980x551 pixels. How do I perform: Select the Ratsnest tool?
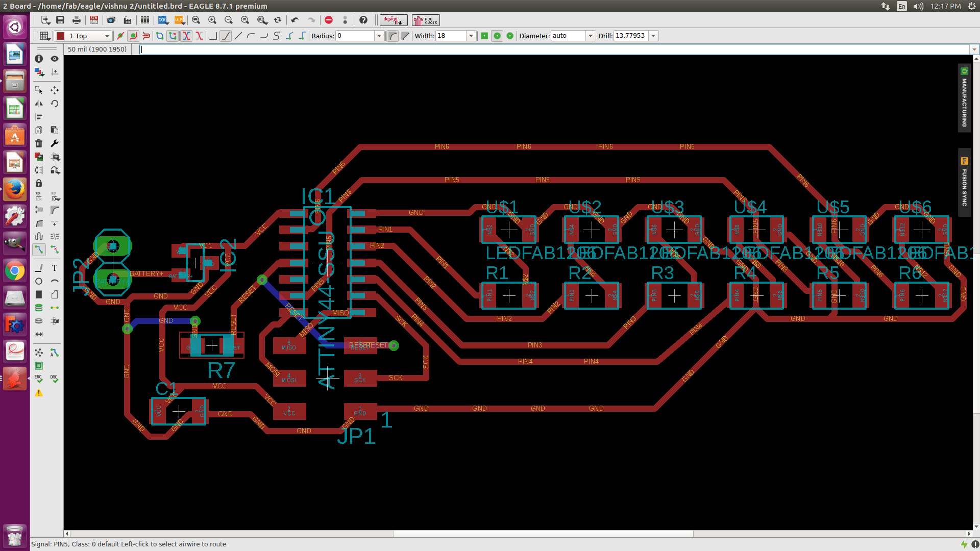(x=39, y=353)
